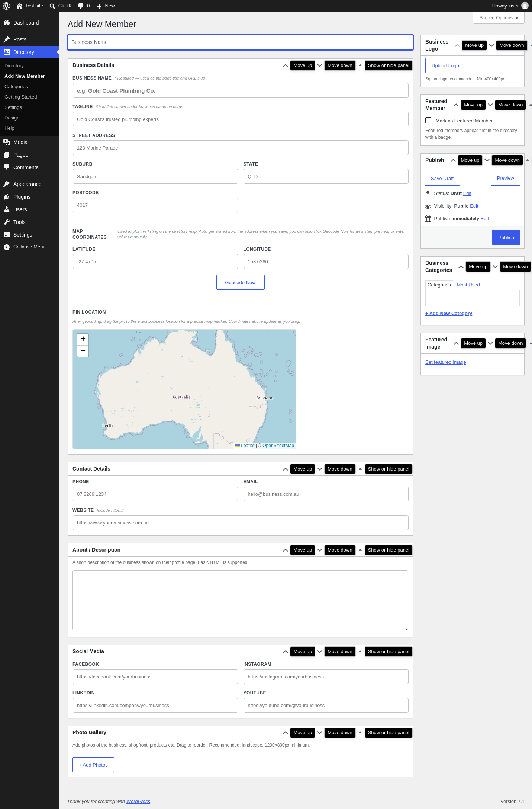Click the WordPress logo icon

[6, 6]
